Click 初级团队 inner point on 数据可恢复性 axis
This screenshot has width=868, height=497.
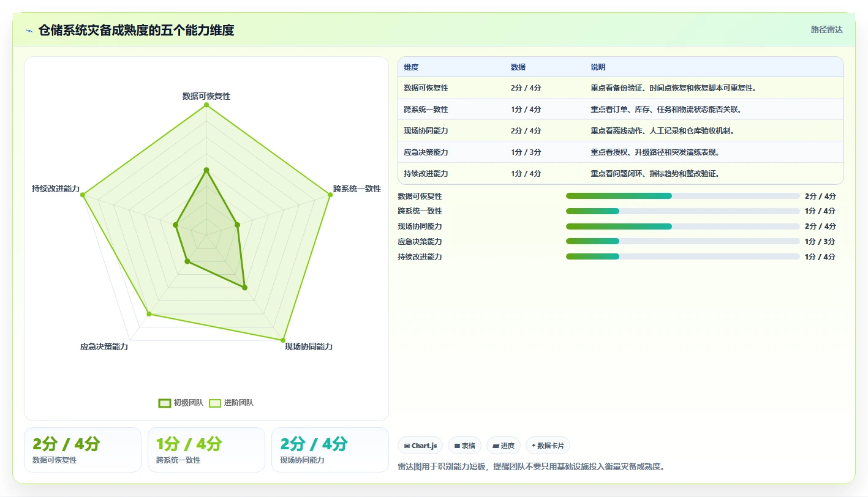[206, 170]
